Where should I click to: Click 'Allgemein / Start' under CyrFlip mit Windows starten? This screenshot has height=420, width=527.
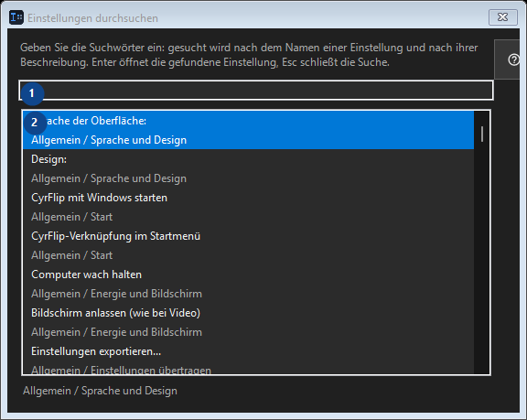click(71, 217)
